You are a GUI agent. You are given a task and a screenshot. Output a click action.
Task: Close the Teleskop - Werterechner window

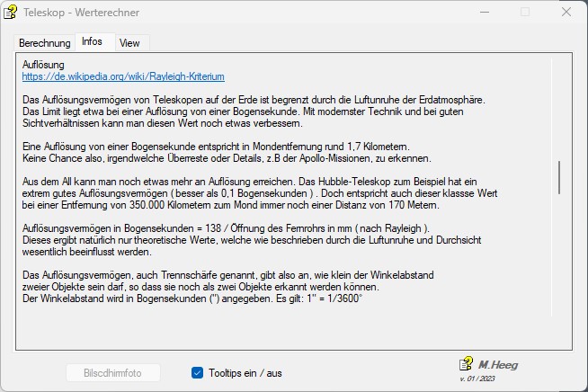(566, 12)
